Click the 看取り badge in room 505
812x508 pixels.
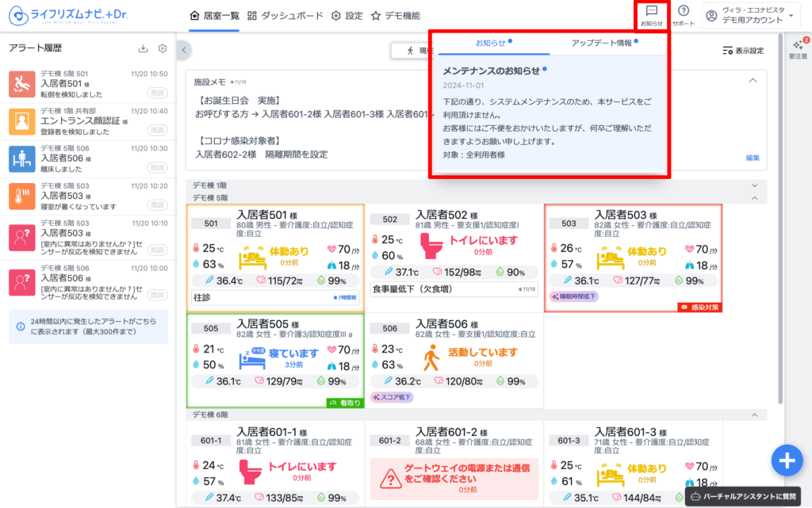pos(346,403)
